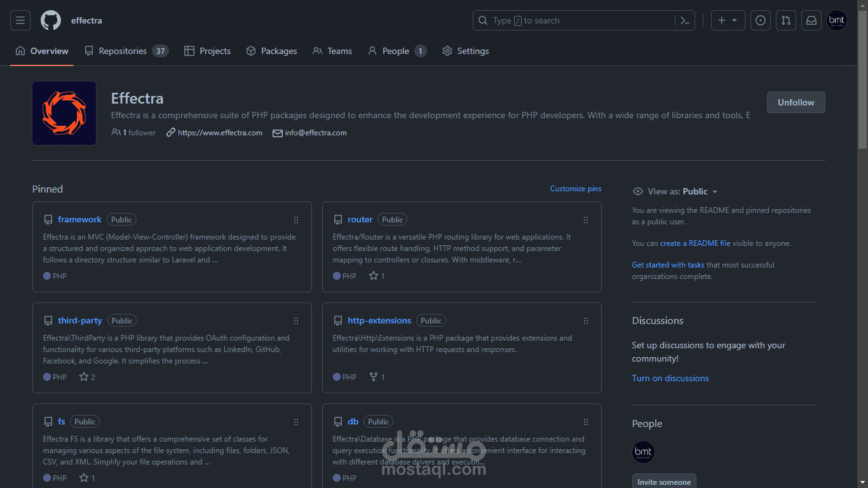This screenshot has height=488, width=868.
Task: Open the Notifications inbox icon
Action: [x=811, y=20]
